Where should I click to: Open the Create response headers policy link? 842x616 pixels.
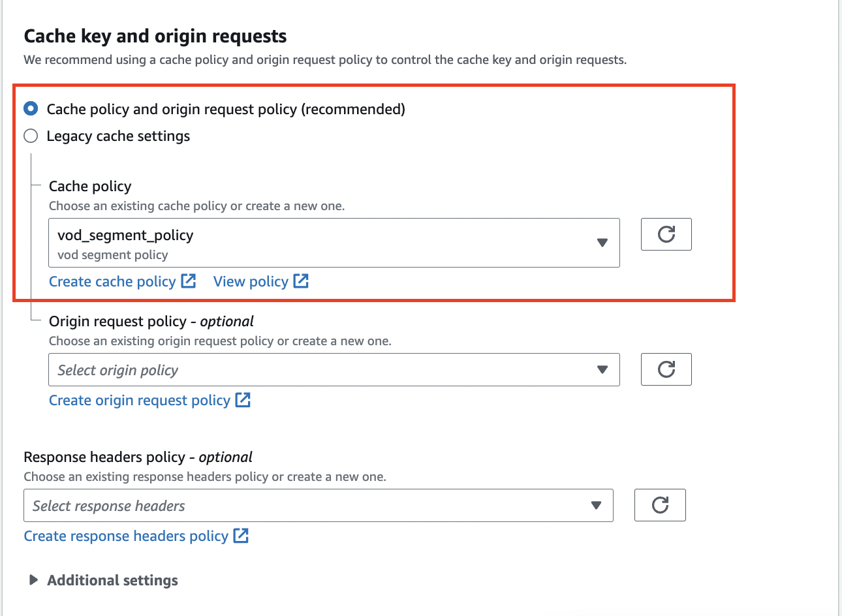click(x=126, y=536)
